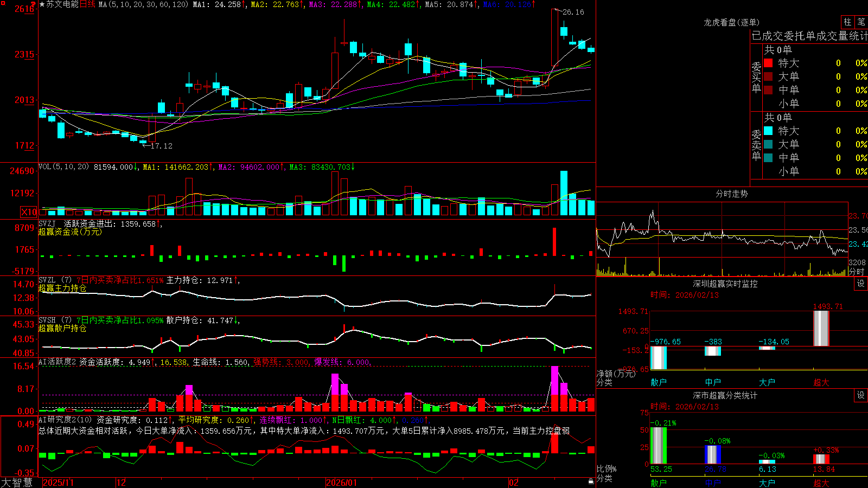This screenshot has height=488, width=868.
Task: Click the MA2: 22.763 value
Action: (277, 4)
